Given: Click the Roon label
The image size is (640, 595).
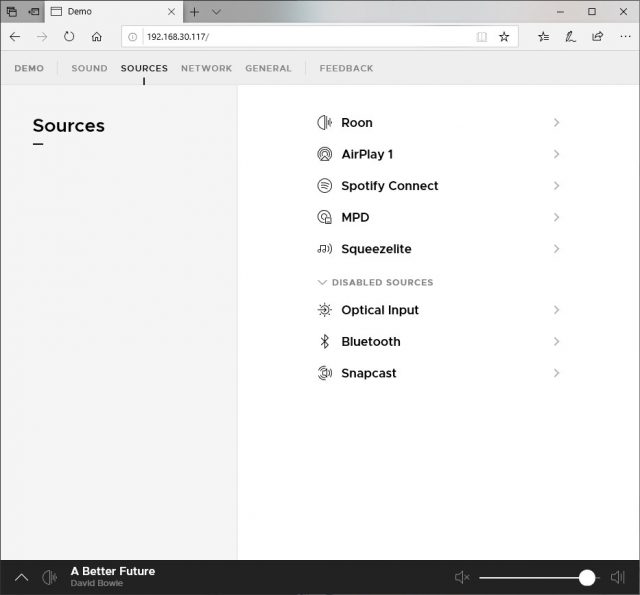Looking at the screenshot, I should 357,122.
